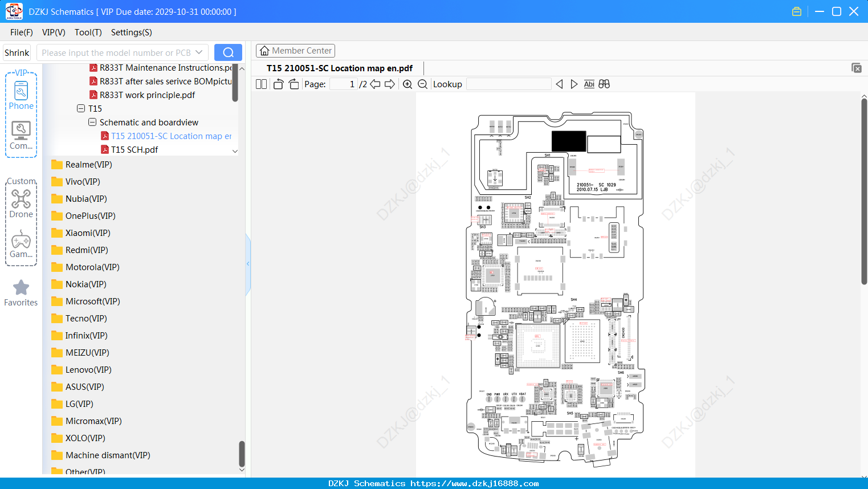The image size is (868, 489).
Task: Open the LG(VIP) folder
Action: (72, 404)
